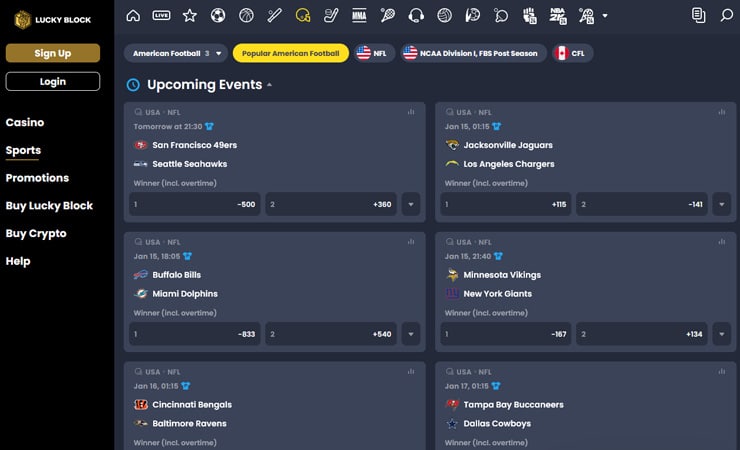
Task: Open Promotions in the sidebar
Action: [37, 178]
